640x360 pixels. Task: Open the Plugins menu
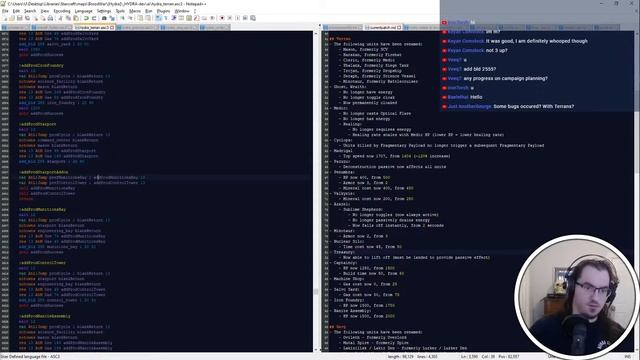coord(163,11)
